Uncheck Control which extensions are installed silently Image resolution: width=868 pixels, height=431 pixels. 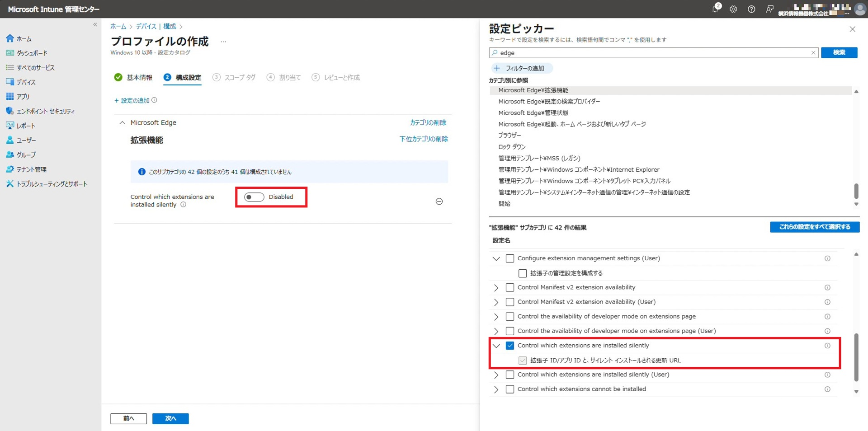pos(510,346)
